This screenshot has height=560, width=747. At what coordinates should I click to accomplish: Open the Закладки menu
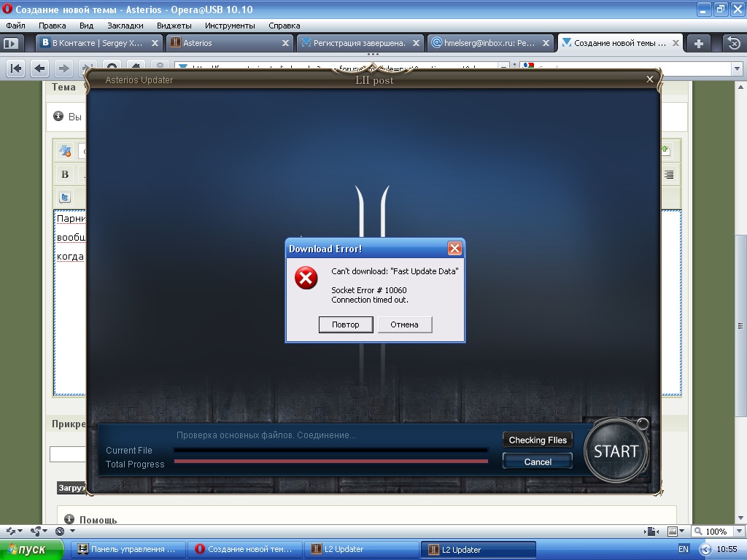click(x=125, y=26)
